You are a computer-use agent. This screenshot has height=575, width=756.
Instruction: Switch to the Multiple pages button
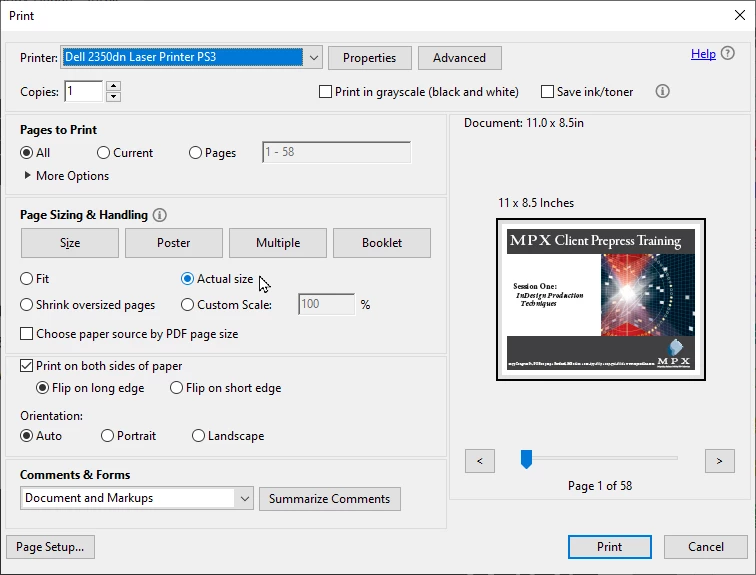point(278,243)
